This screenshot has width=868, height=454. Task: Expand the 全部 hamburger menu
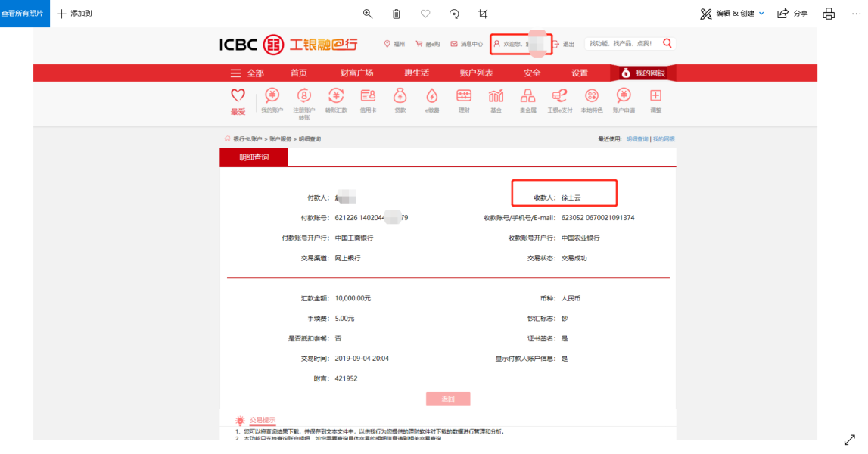pyautogui.click(x=247, y=73)
